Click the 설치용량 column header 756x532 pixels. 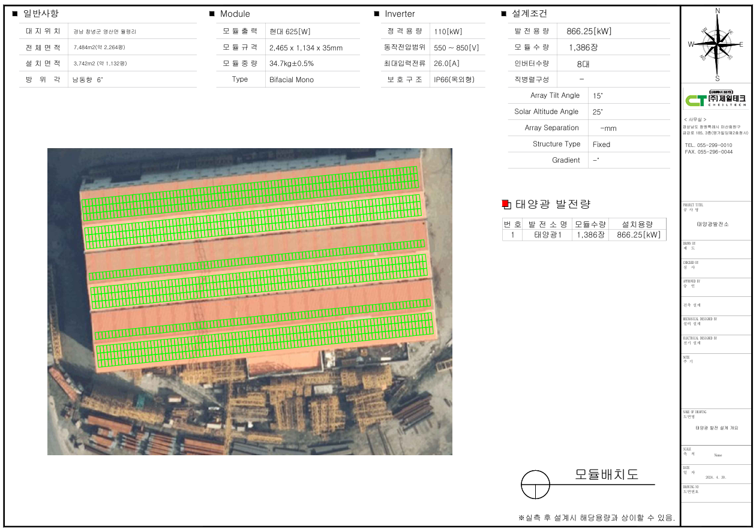638,224
